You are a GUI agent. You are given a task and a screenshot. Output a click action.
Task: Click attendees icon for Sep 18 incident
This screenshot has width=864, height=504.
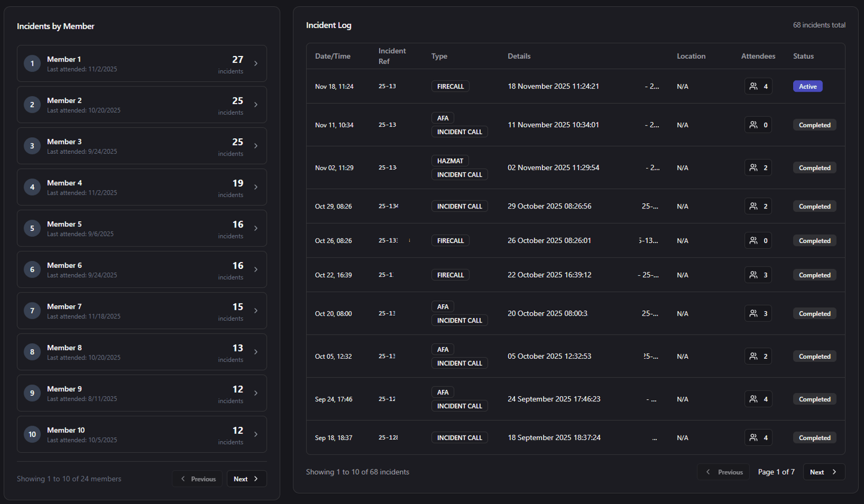point(753,438)
